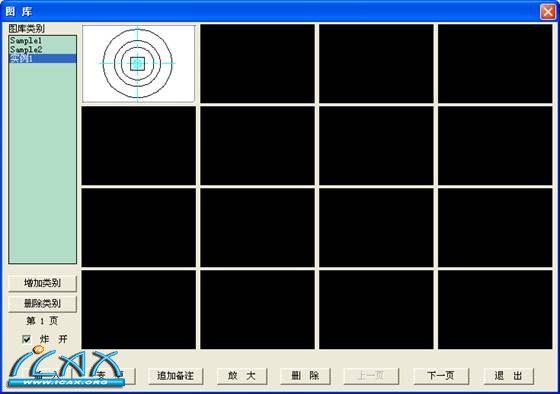Go to next page with 下一页
Image resolution: width=560 pixels, height=394 pixels.
tap(441, 376)
